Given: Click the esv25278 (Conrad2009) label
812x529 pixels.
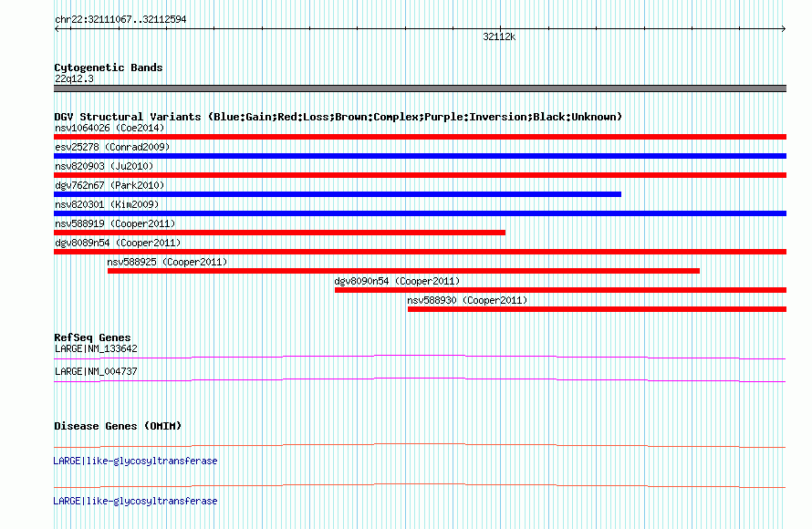Looking at the screenshot, I should (x=112, y=147).
